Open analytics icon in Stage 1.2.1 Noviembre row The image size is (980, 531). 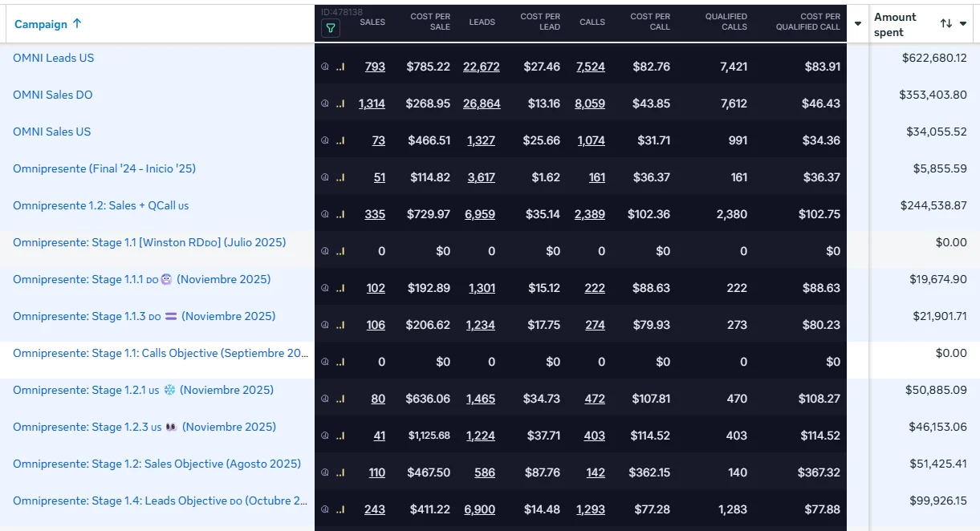coord(325,399)
